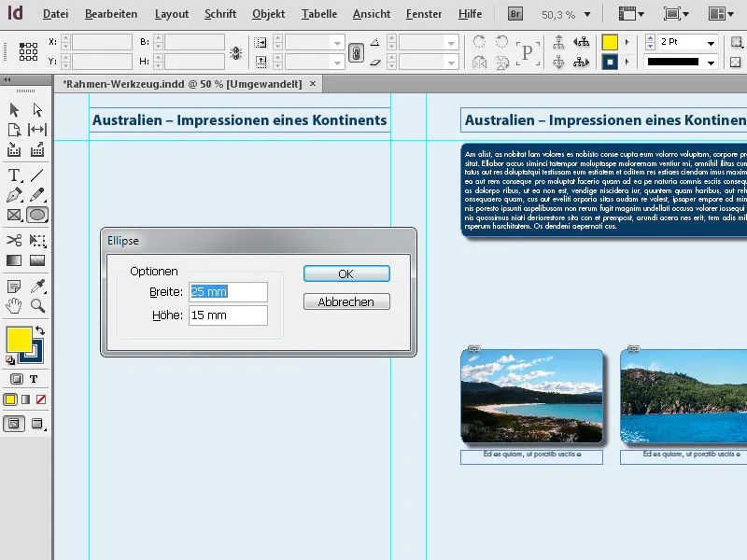Rotate 90 degrees clockwise icon
747x560 pixels.
pos(479,41)
